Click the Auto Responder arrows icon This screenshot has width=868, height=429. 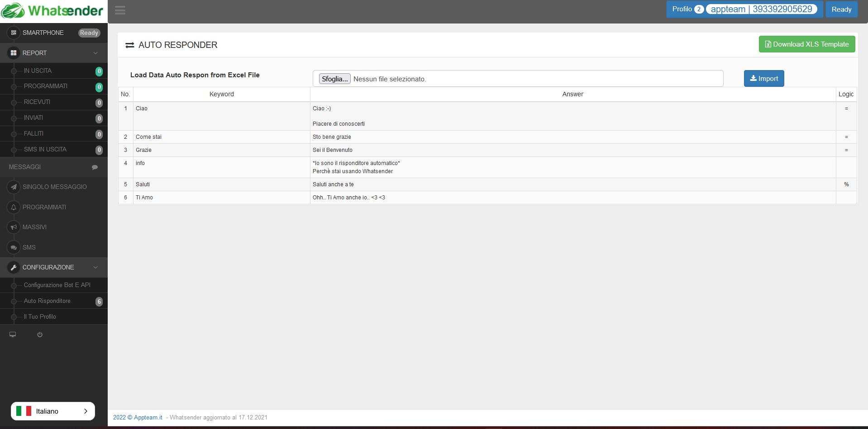click(x=130, y=45)
